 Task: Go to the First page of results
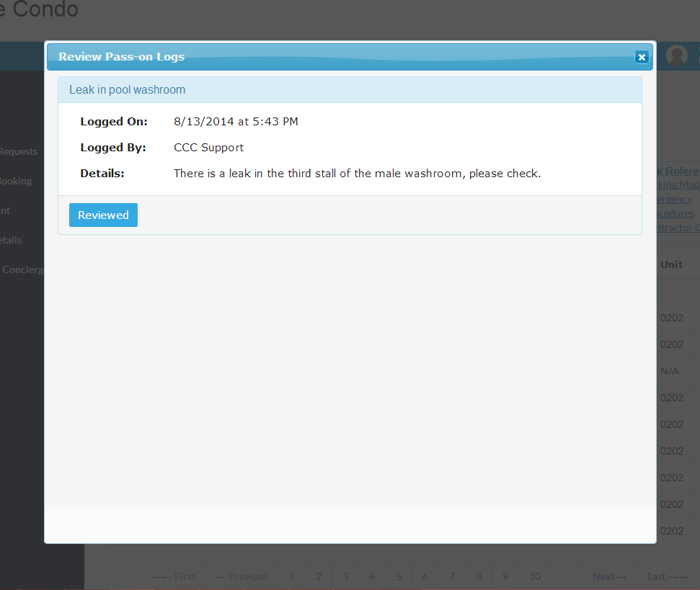click(174, 576)
